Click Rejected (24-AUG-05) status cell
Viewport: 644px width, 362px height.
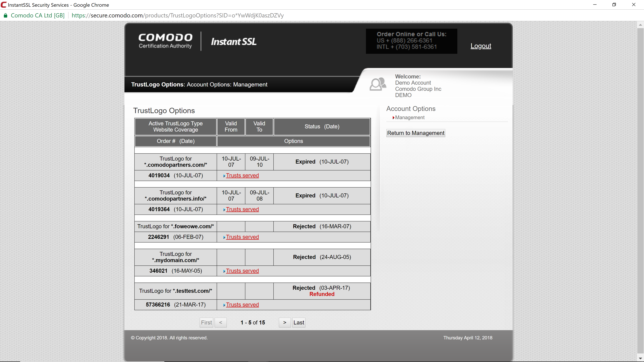322,257
